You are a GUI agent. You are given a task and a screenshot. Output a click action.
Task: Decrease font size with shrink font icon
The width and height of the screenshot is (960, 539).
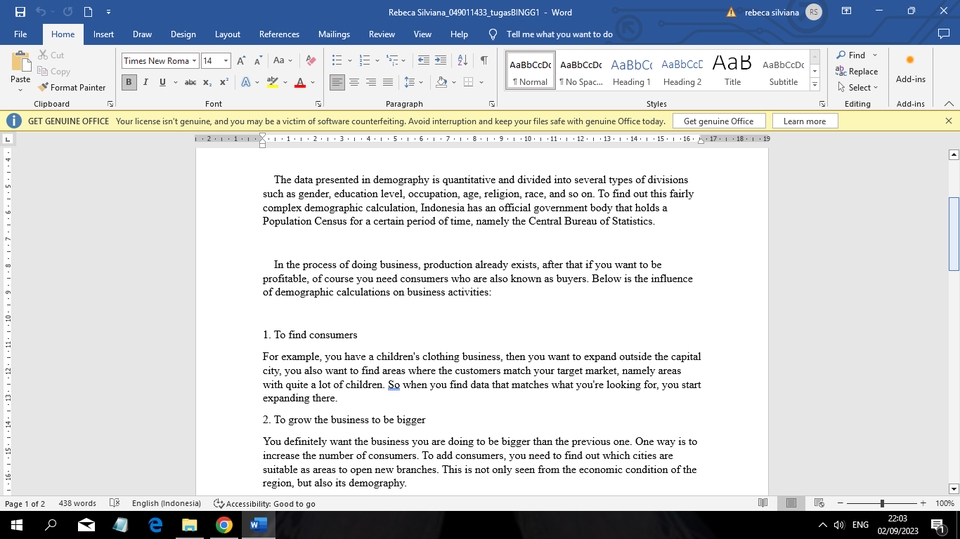[258, 61]
